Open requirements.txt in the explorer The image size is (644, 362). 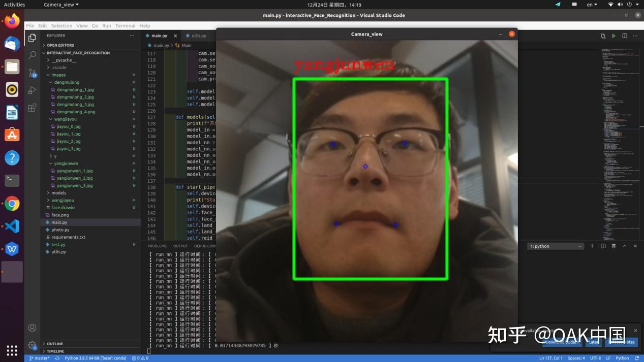pyautogui.click(x=90, y=237)
